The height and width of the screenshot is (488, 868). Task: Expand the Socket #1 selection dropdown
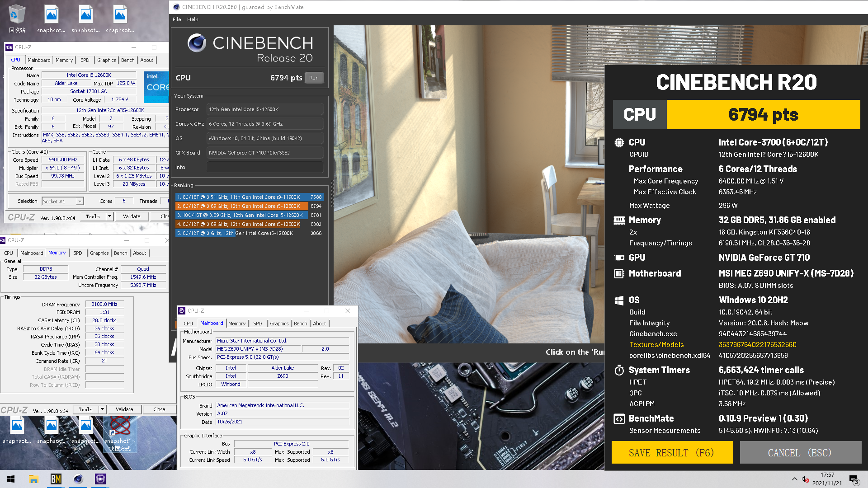tap(80, 202)
